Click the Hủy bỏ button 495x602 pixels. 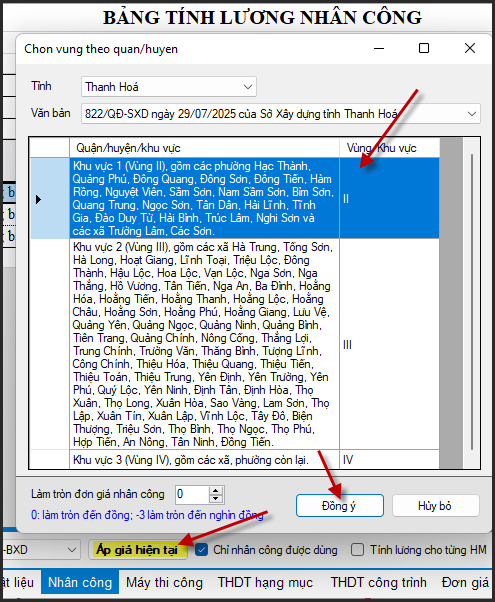click(x=435, y=505)
